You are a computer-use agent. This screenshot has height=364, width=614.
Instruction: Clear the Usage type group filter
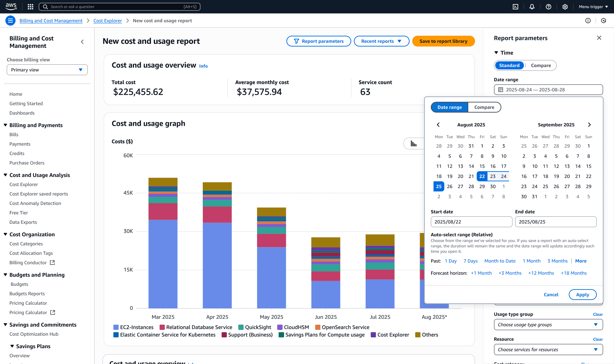598,314
